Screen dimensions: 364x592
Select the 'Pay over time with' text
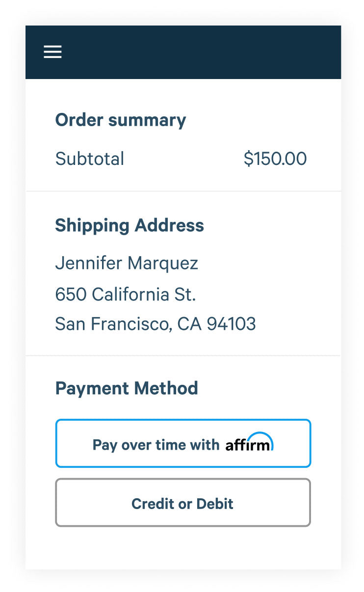click(156, 445)
